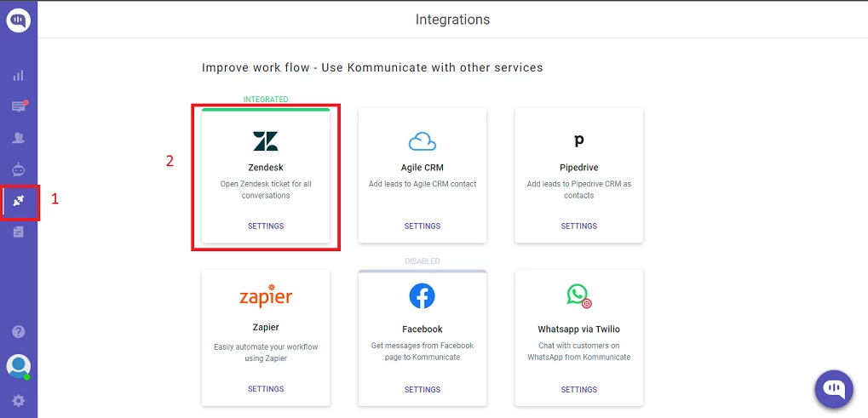Click the Integrations page heading
The height and width of the screenshot is (418, 868).
(453, 20)
